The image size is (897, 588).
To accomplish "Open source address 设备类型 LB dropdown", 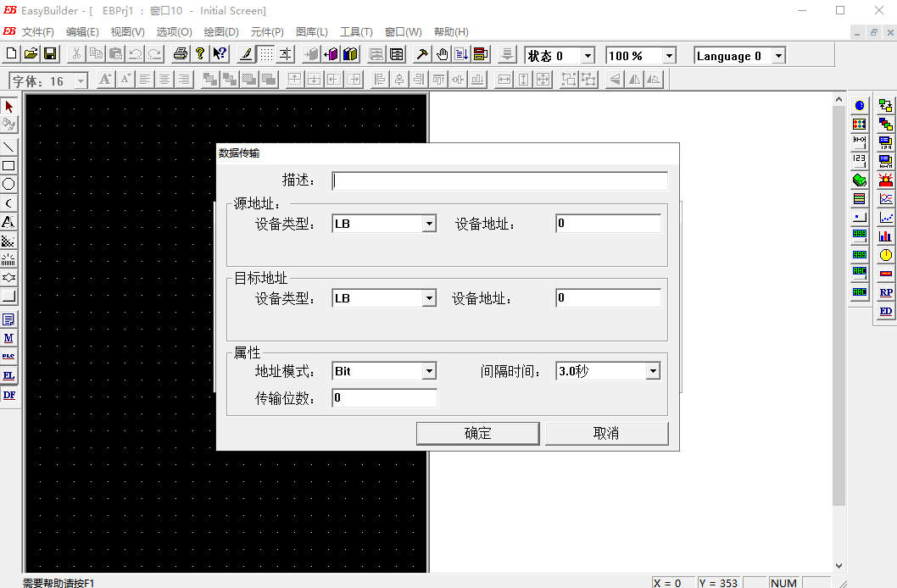I will click(x=429, y=224).
